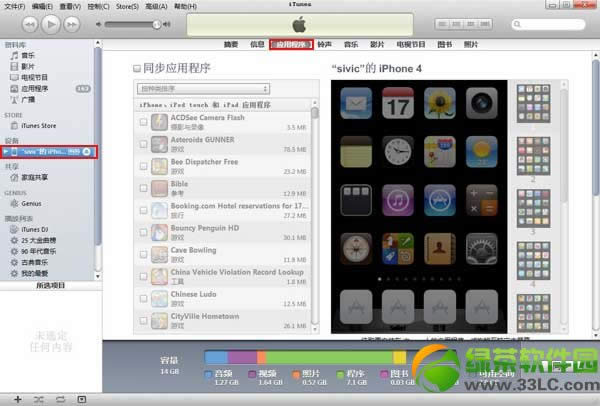
Task: Click the Photos sunflower icon
Action: pos(440,103)
